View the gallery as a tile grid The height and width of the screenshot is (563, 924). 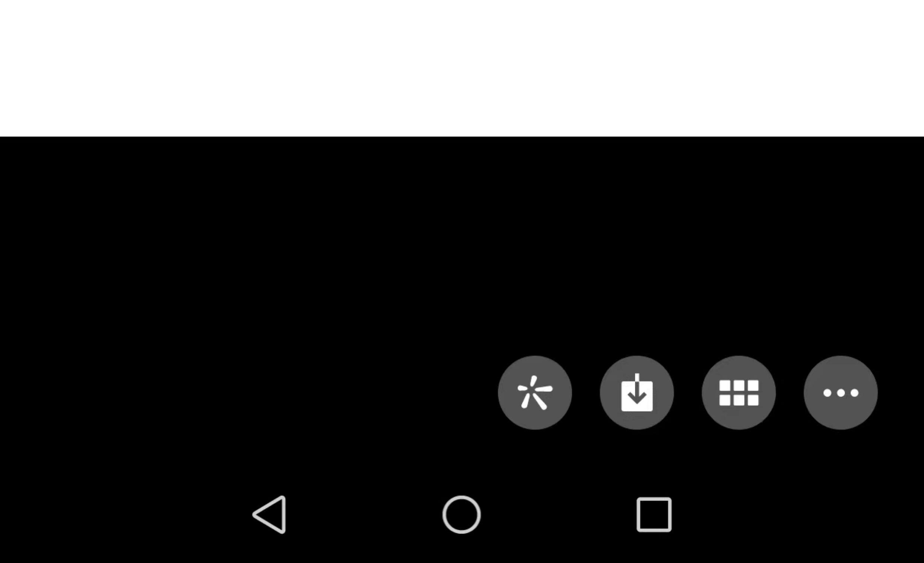click(x=739, y=392)
